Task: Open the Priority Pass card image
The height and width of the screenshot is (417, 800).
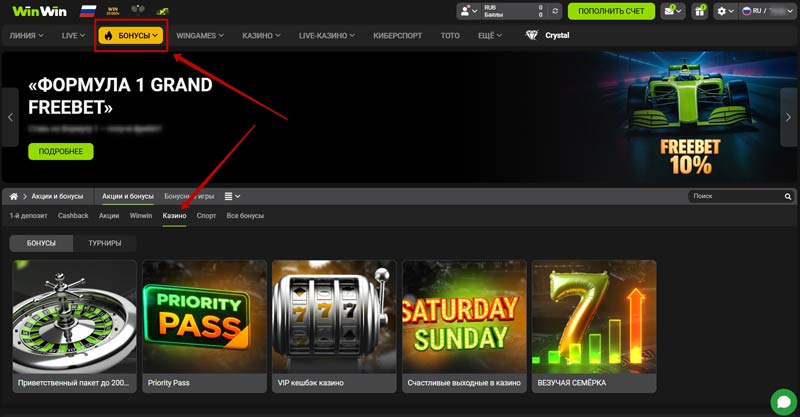Action: pyautogui.click(x=205, y=316)
